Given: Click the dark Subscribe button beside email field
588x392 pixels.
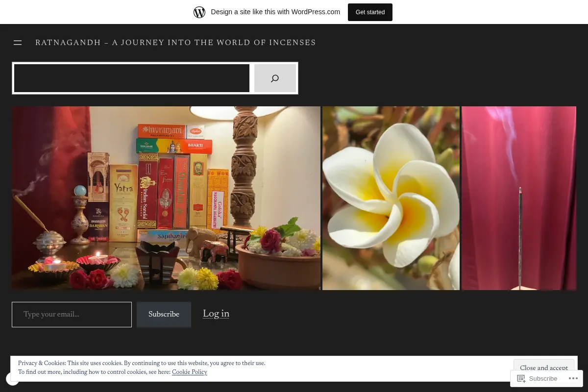Looking at the screenshot, I should click(x=164, y=315).
